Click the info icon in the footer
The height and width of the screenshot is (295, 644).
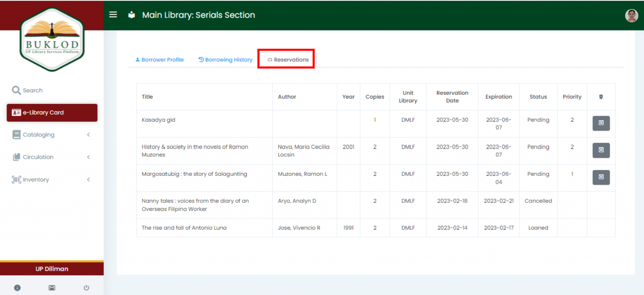(18, 287)
